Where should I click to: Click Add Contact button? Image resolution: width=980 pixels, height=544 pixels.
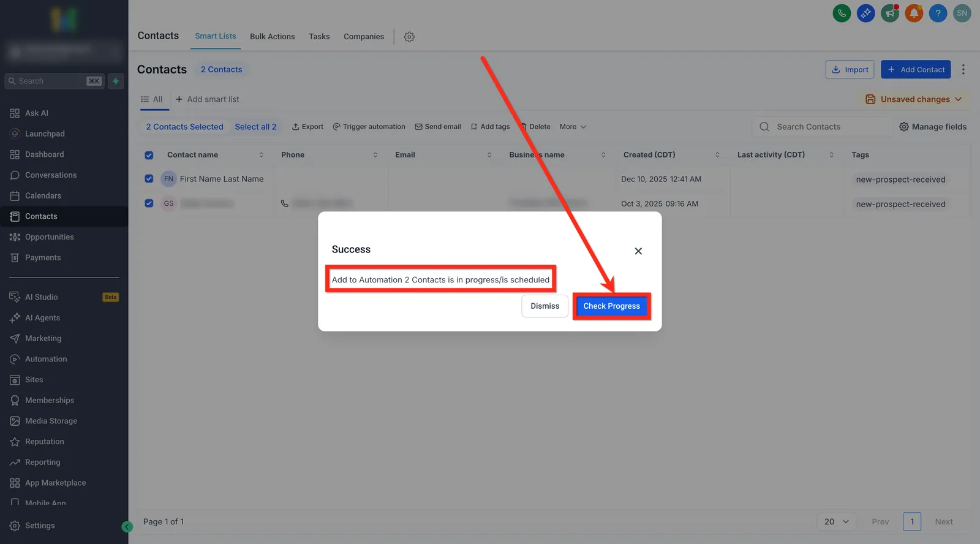click(x=916, y=69)
